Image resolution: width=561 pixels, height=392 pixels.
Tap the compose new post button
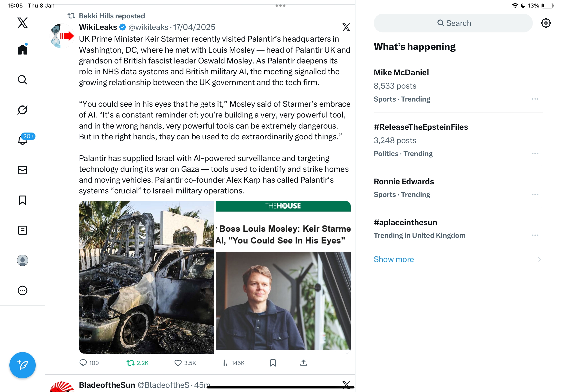(x=23, y=365)
